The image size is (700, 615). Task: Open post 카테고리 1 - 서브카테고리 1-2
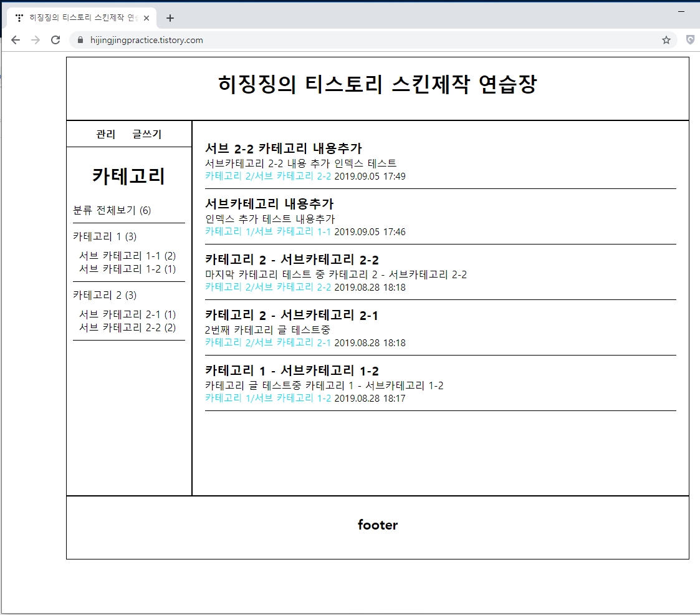pos(292,370)
